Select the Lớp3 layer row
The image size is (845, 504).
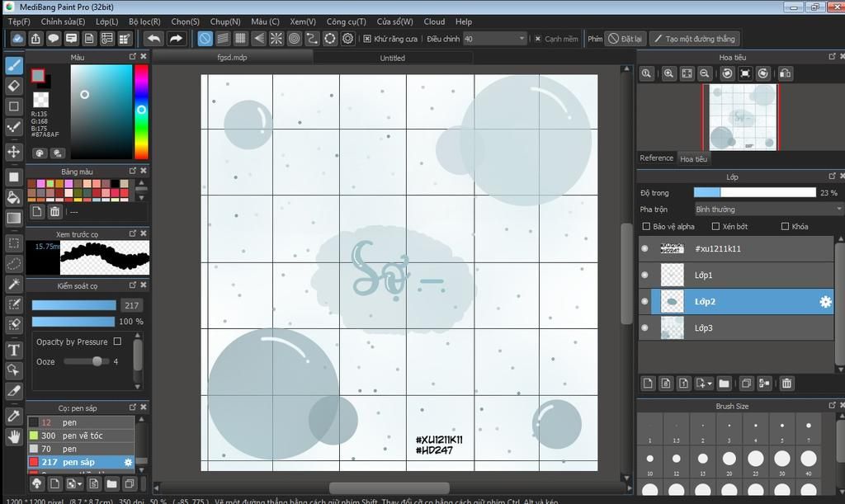736,327
